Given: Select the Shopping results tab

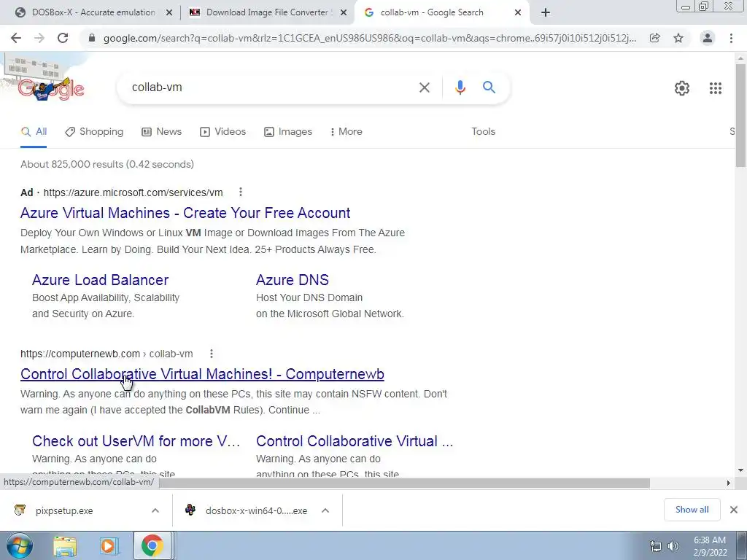Looking at the screenshot, I should pyautogui.click(x=94, y=132).
